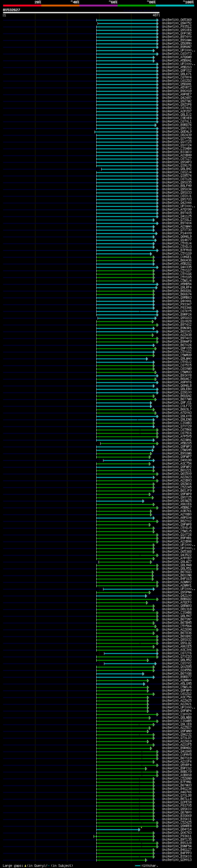Viewport: 197px width, 868px height.
Task: Click the Large gaps legend text
Action: (x=38, y=866)
